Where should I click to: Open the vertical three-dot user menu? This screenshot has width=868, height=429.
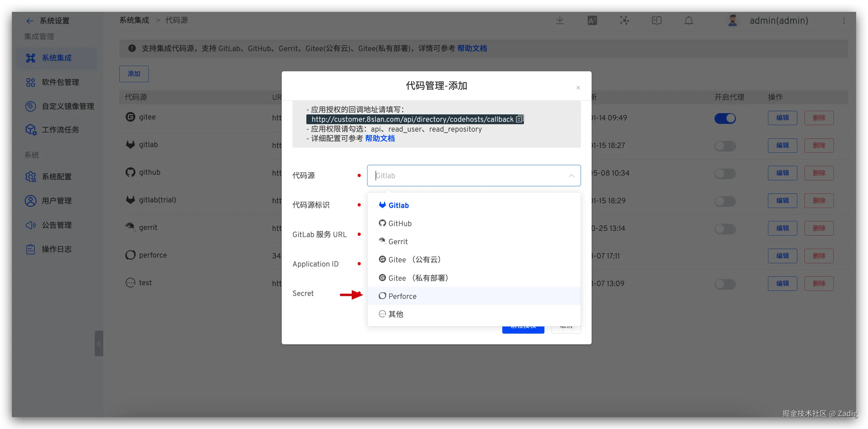pyautogui.click(x=843, y=20)
